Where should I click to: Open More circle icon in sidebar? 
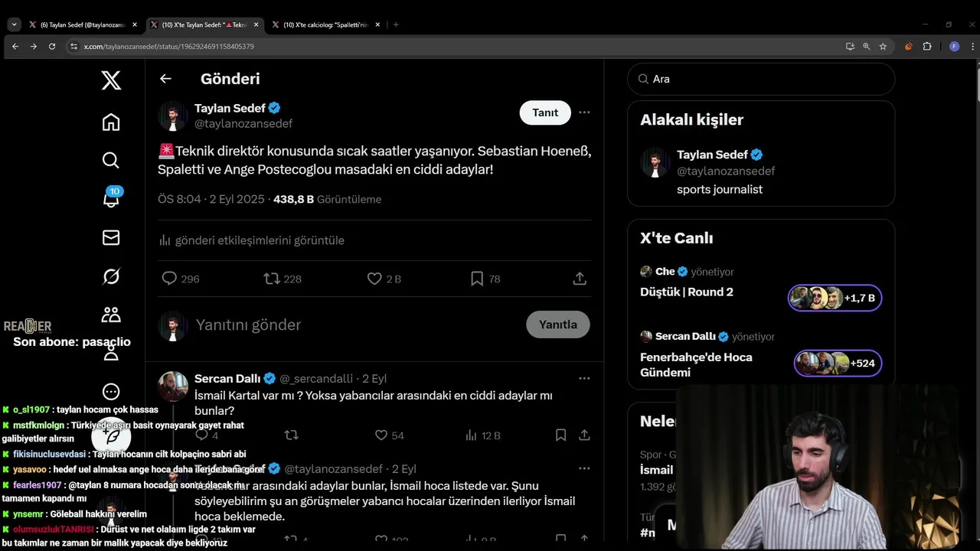(x=111, y=392)
